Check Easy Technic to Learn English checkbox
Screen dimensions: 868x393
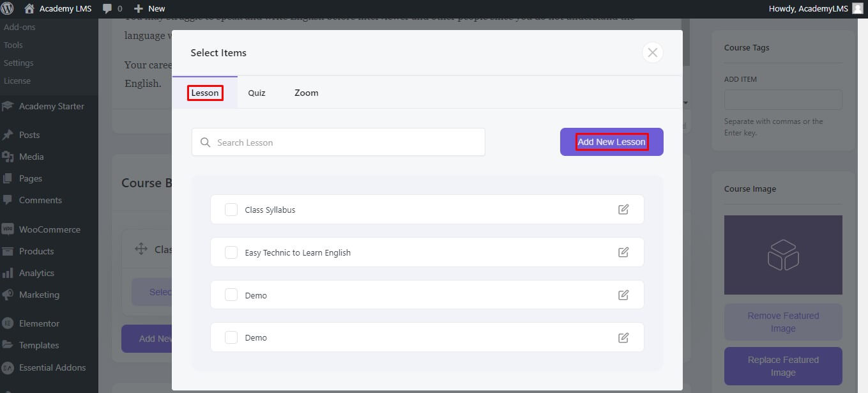click(x=231, y=252)
